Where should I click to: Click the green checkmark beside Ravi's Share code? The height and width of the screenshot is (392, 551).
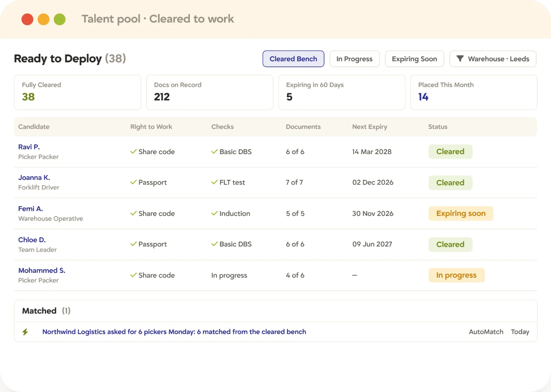pyautogui.click(x=134, y=152)
